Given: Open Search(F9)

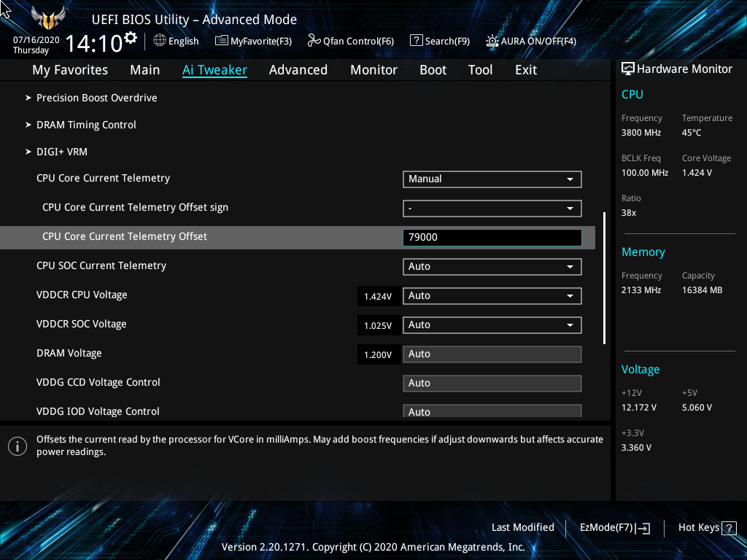Looking at the screenshot, I should (x=440, y=41).
